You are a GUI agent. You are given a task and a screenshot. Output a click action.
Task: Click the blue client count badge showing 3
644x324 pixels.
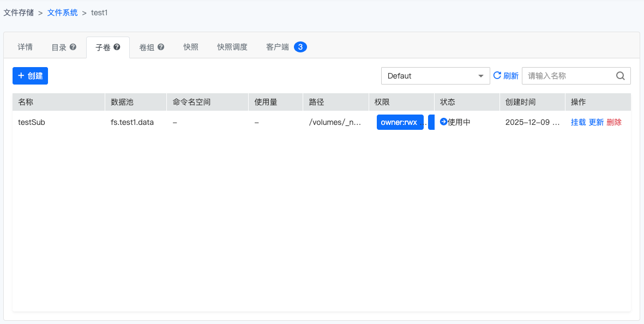coord(302,47)
